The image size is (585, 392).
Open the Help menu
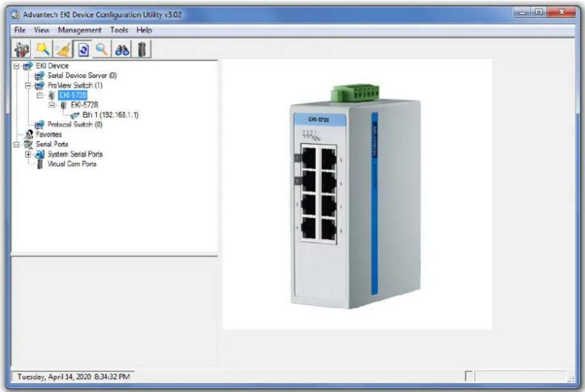144,30
